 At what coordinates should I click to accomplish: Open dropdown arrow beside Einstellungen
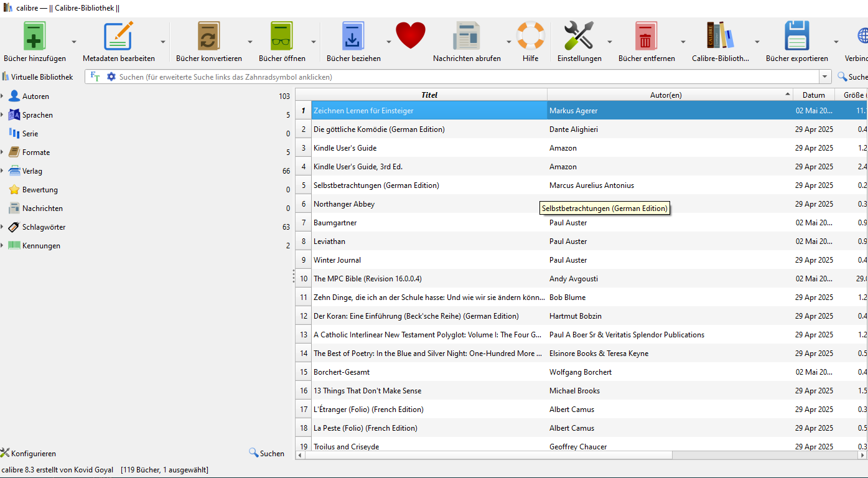(610, 42)
